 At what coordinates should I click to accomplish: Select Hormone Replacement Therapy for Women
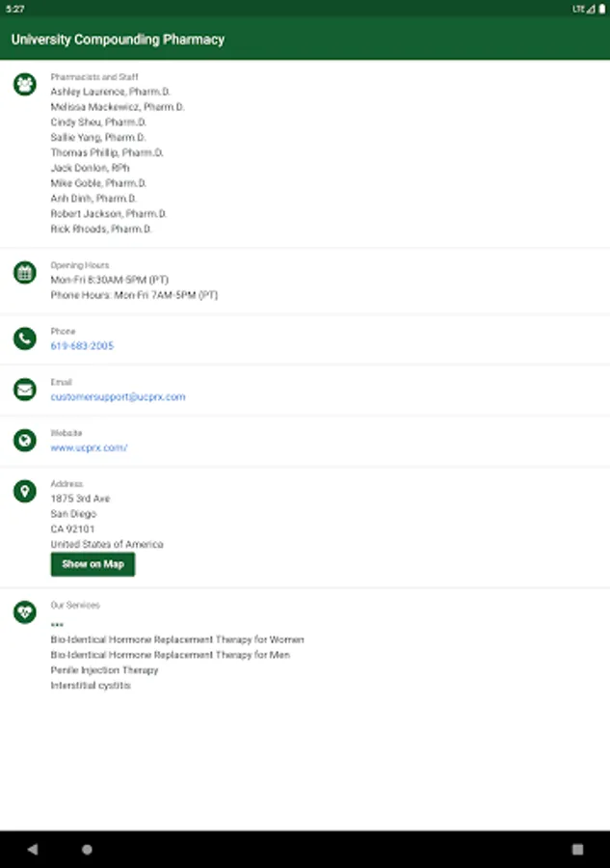(x=177, y=640)
